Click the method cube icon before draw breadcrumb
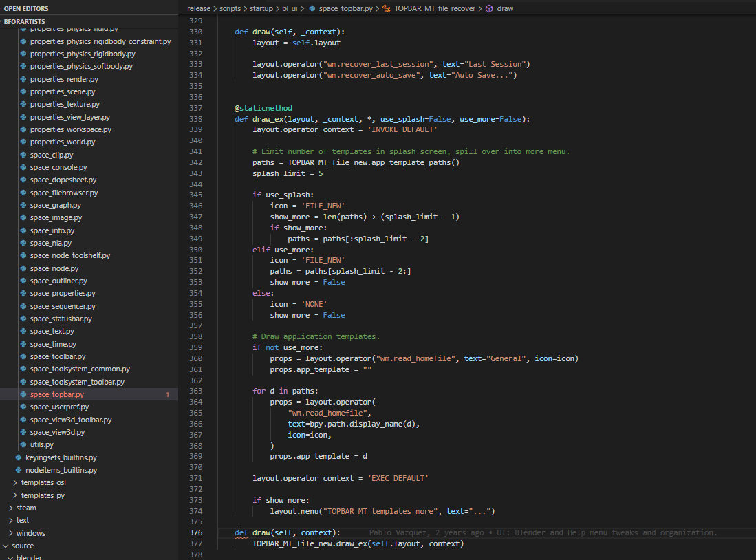 [489, 9]
